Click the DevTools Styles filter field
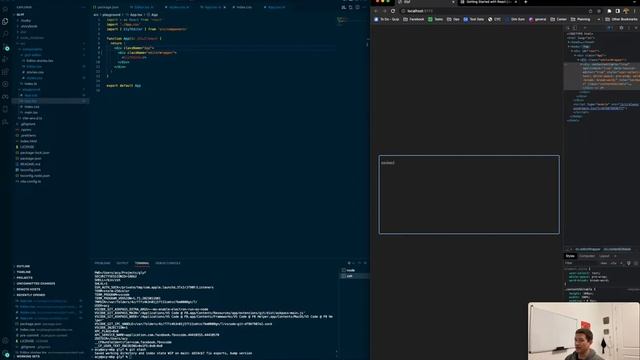 580,263
